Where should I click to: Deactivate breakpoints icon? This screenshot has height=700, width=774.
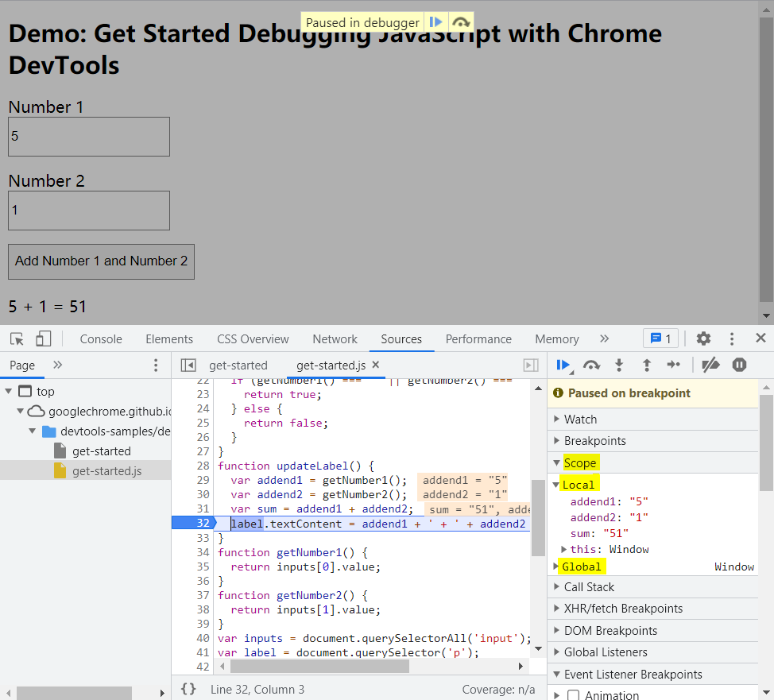(710, 365)
